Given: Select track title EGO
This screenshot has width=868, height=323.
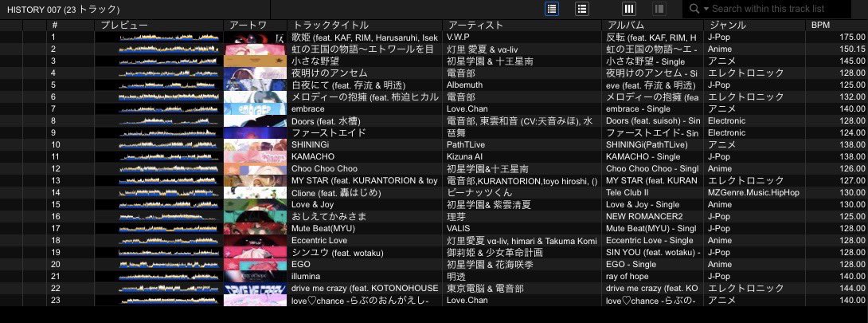Looking at the screenshot, I should (x=300, y=264).
